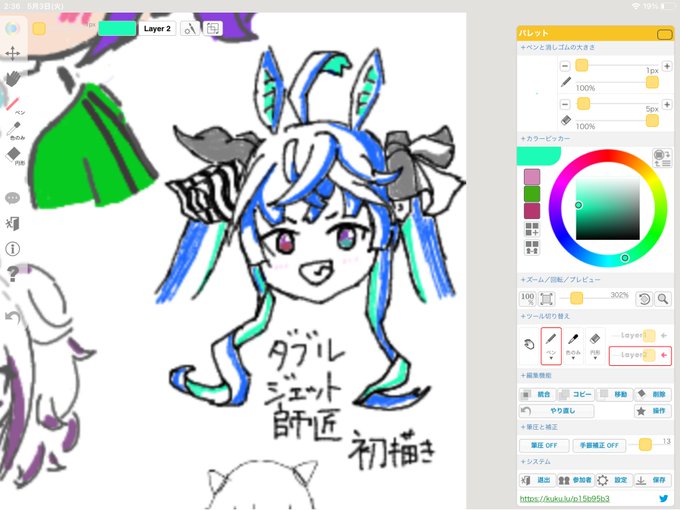Select the move (four-arrow) tool in left toolbar
This screenshot has width=680, height=510.
click(13, 53)
